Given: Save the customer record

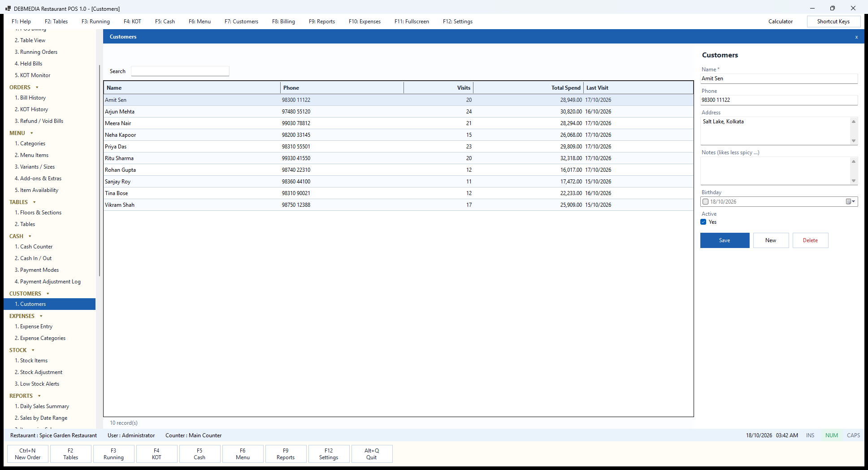Looking at the screenshot, I should 725,240.
